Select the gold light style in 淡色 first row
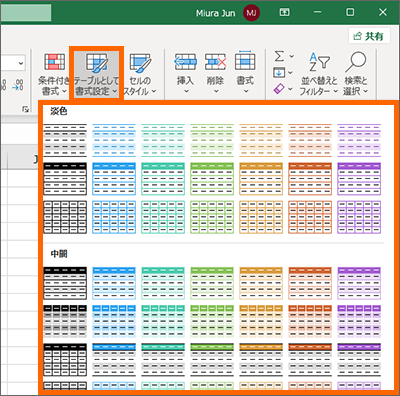This screenshot has height=396, width=400. click(x=261, y=140)
